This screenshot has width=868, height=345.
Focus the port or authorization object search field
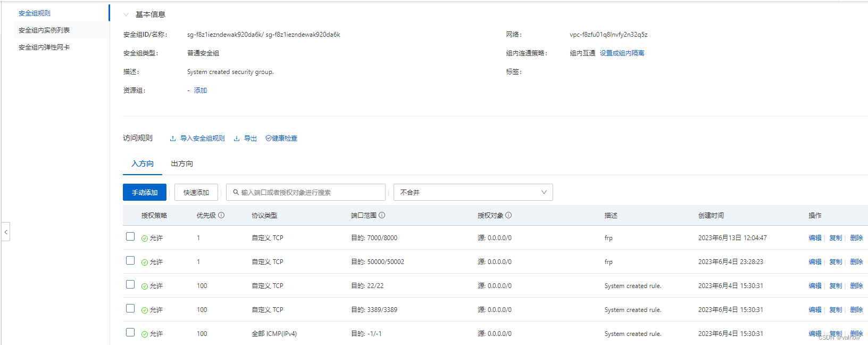[x=311, y=192]
